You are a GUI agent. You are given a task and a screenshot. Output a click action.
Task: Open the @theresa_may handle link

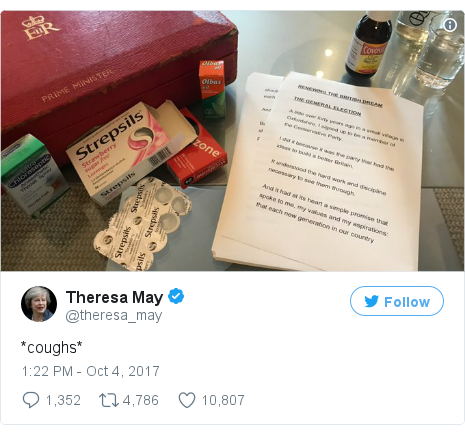[114, 315]
